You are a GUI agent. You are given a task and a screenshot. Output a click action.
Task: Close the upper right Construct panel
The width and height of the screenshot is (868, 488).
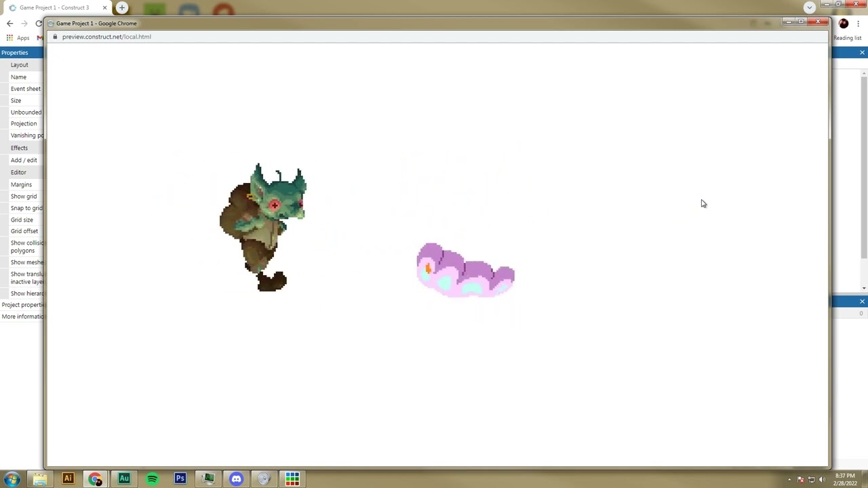[x=862, y=53]
